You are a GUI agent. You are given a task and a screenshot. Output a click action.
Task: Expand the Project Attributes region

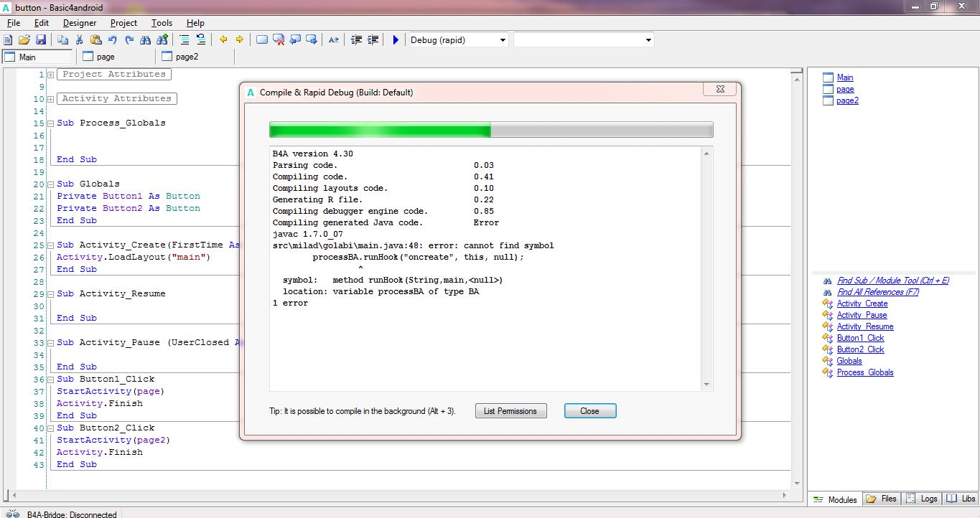coord(51,75)
